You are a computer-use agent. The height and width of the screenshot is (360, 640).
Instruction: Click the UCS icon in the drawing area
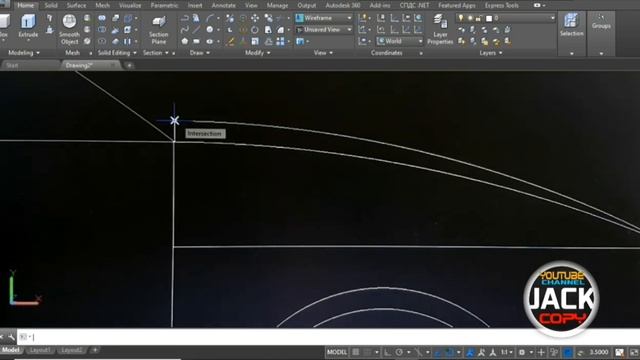[x=24, y=288]
